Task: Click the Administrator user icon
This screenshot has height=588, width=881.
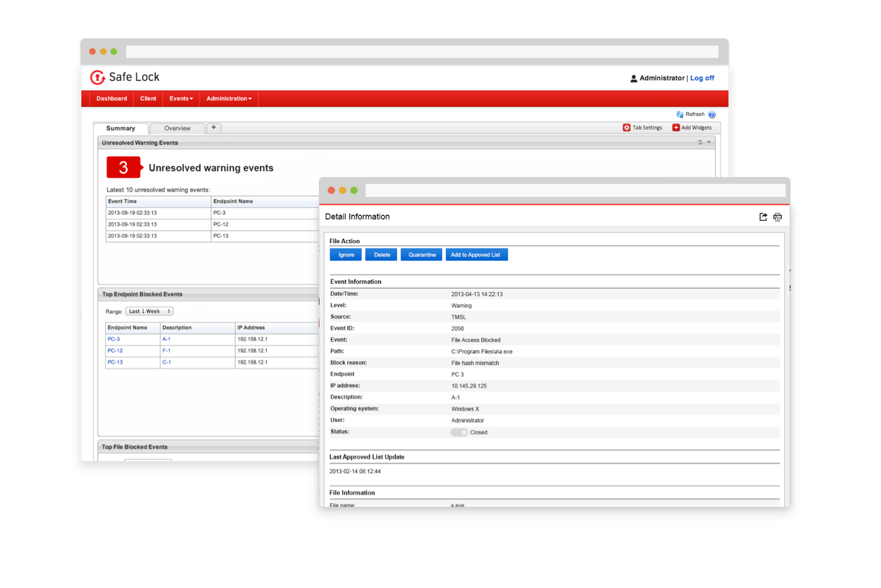Action: (633, 79)
